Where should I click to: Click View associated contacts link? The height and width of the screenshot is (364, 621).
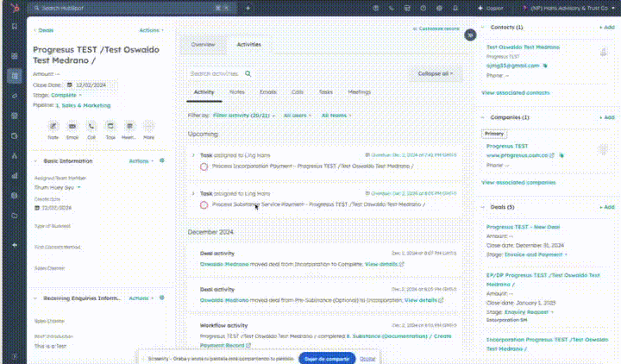pos(515,91)
